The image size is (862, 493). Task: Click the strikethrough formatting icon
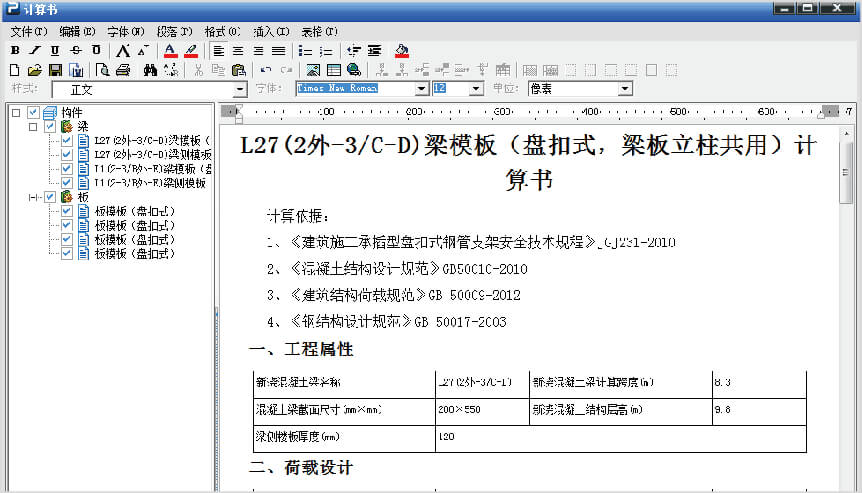click(x=76, y=50)
